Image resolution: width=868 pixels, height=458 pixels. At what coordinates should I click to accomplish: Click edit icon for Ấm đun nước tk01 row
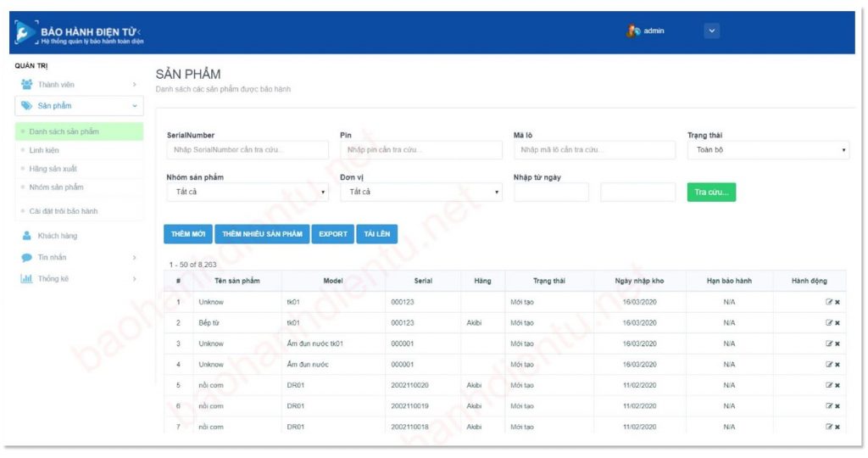(829, 343)
